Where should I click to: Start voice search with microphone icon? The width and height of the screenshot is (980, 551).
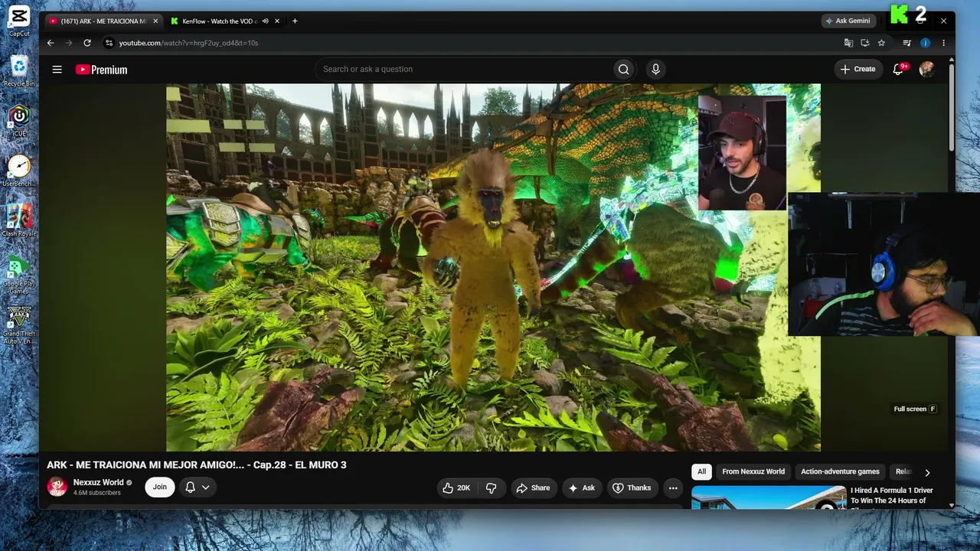click(655, 70)
